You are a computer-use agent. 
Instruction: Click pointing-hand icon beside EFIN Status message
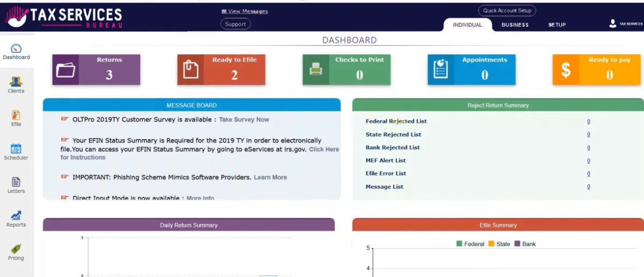click(65, 140)
